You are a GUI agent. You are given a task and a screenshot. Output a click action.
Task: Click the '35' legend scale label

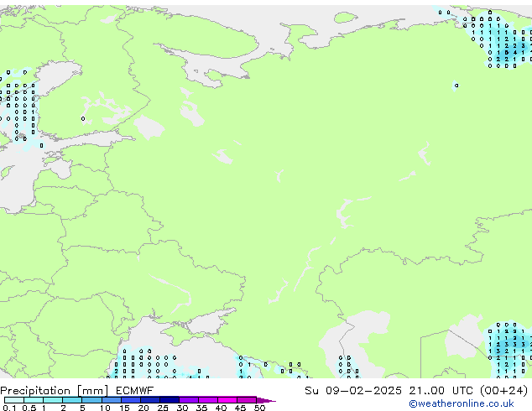click(x=201, y=408)
